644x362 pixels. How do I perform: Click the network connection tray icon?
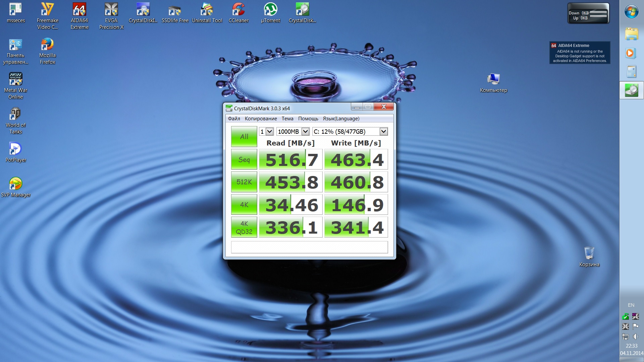(626, 336)
